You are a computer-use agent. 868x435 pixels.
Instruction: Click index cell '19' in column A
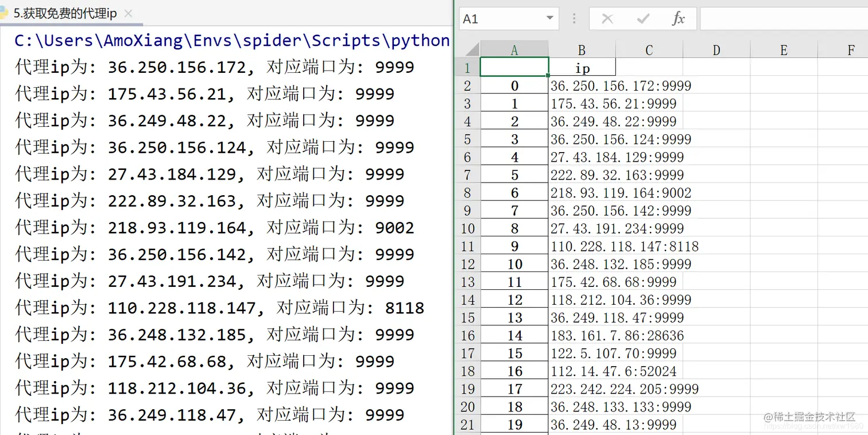click(x=514, y=425)
